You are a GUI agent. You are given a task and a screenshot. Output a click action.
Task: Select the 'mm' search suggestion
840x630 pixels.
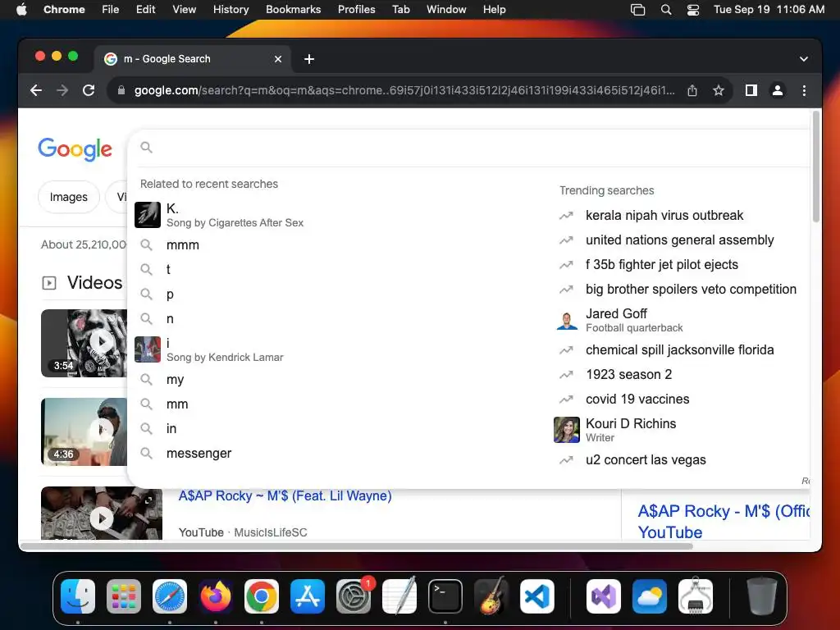(x=337, y=404)
